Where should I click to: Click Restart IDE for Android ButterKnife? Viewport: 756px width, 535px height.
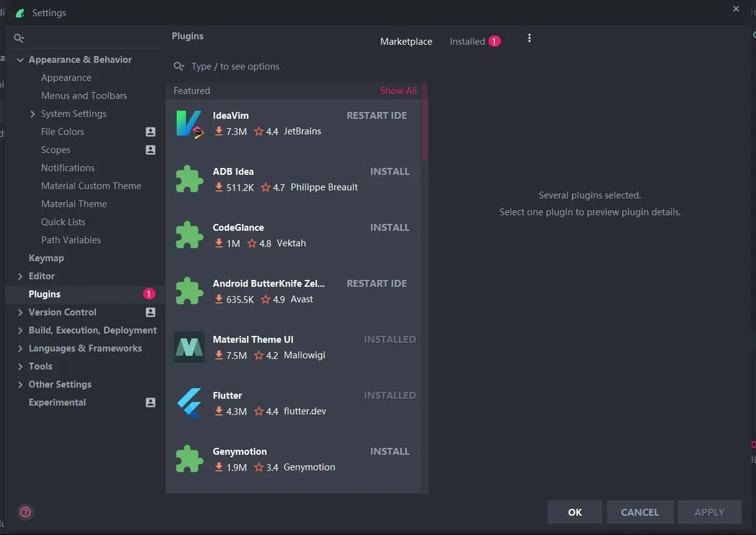tap(376, 284)
